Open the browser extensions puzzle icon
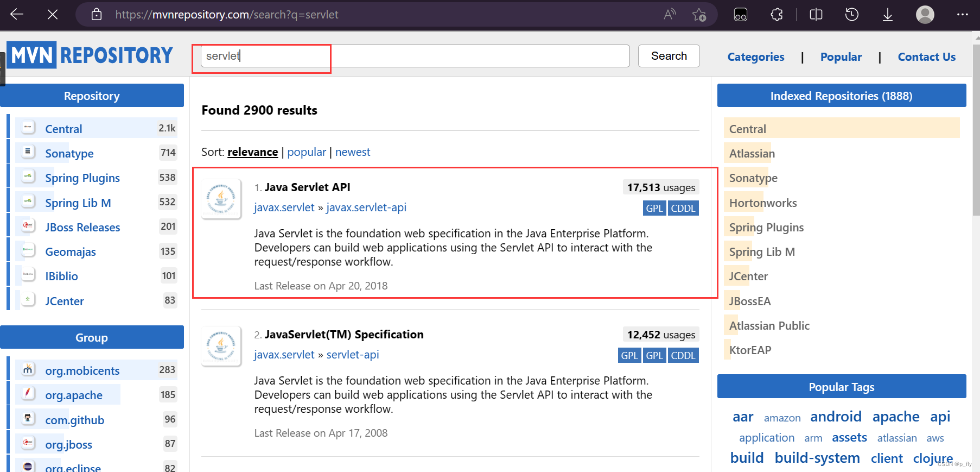The image size is (980, 472). tap(777, 15)
